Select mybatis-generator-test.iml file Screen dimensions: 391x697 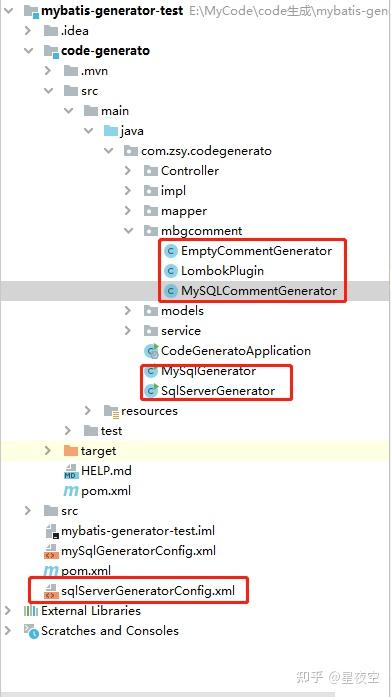138,531
